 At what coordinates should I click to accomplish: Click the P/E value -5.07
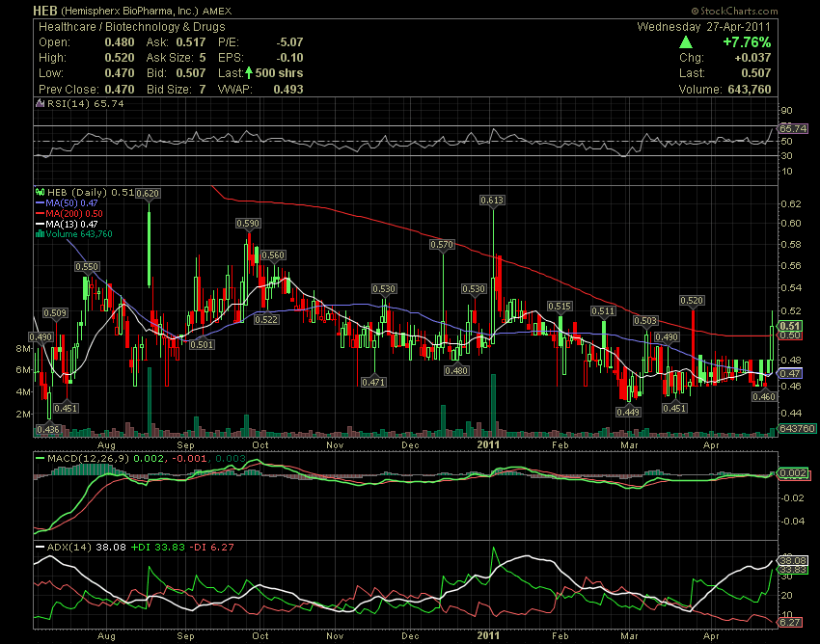(289, 42)
